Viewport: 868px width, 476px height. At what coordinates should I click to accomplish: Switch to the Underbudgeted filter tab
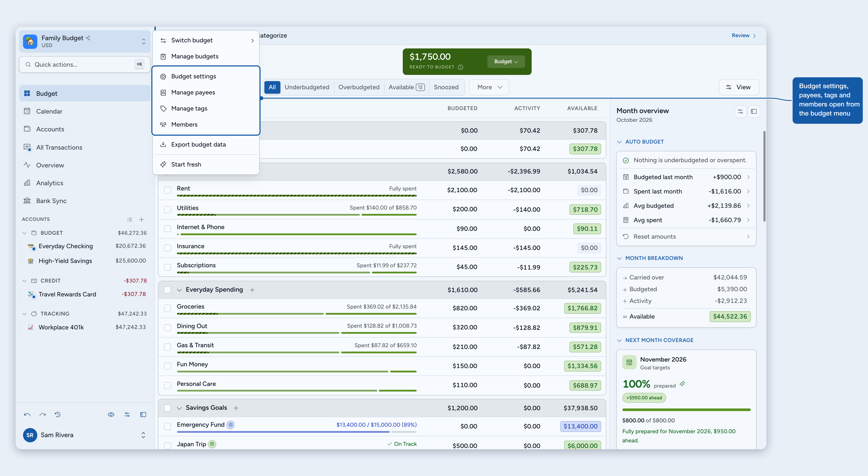[307, 87]
